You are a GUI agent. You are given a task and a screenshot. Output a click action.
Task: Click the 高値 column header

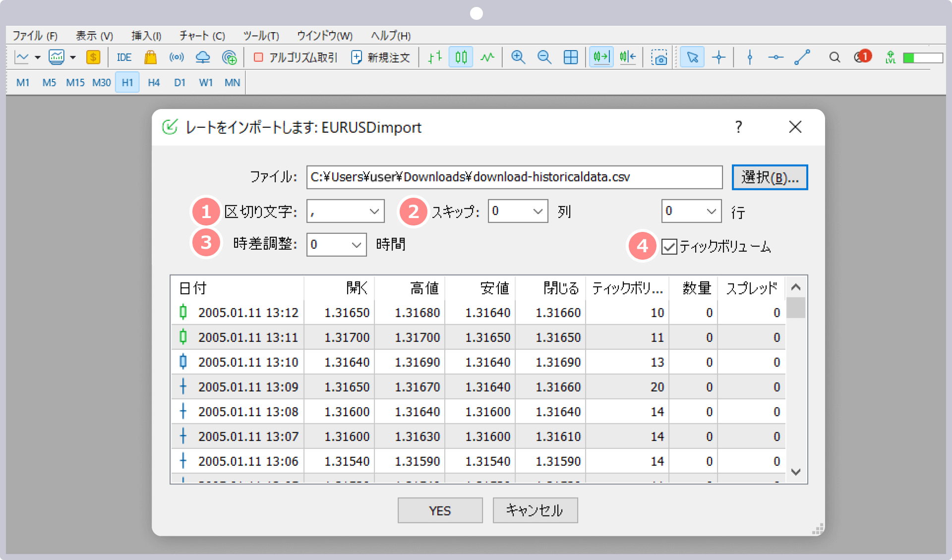click(410, 288)
